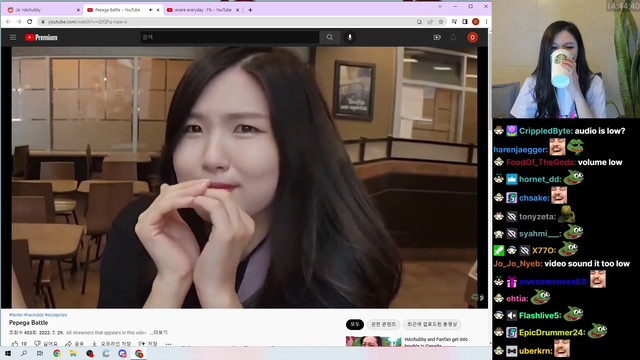Switch to the aware everyday YouTube tab
The image size is (640, 360).
point(203,10)
